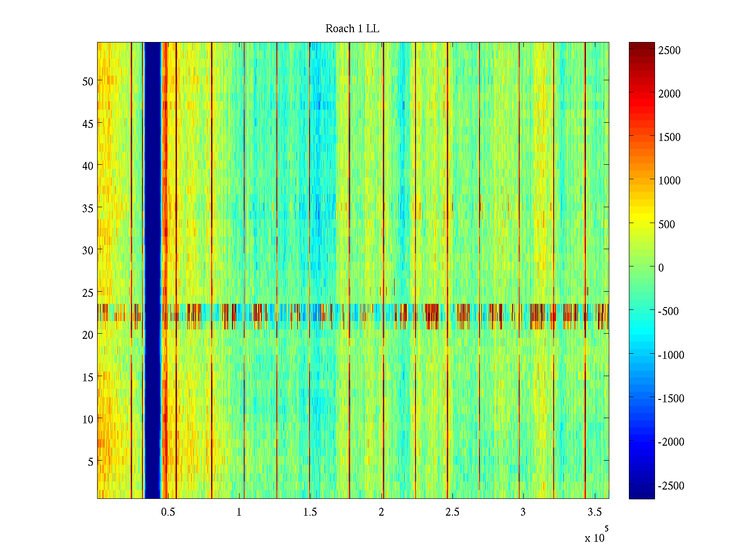Click the y-axis tick label 5
The image size is (747, 560).
[91, 462]
